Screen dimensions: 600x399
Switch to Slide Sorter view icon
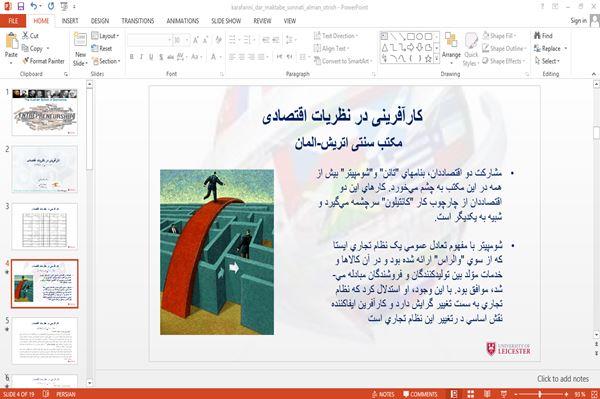pyautogui.click(x=471, y=394)
